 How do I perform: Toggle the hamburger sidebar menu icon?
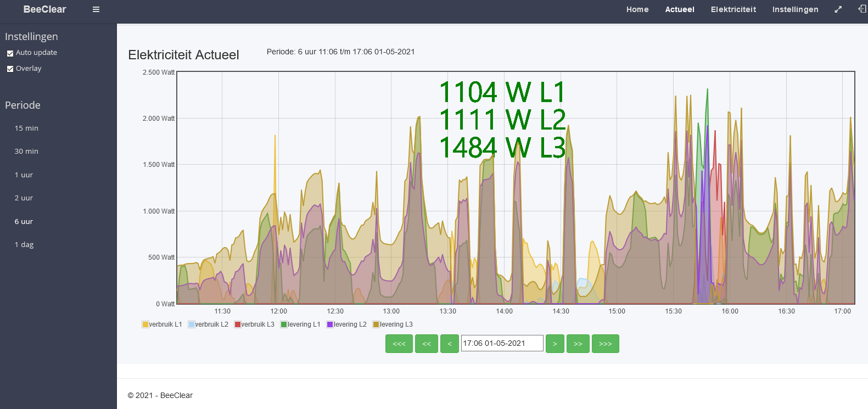click(96, 9)
